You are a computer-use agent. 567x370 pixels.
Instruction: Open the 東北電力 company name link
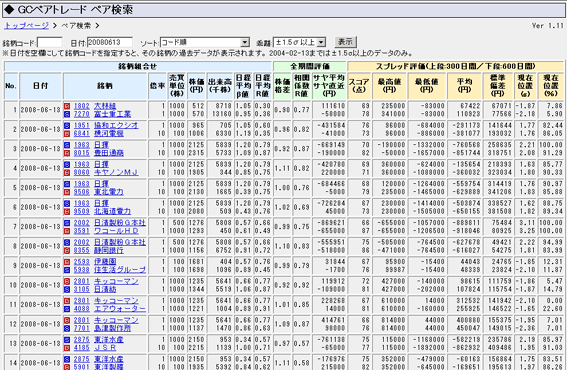coord(108,192)
